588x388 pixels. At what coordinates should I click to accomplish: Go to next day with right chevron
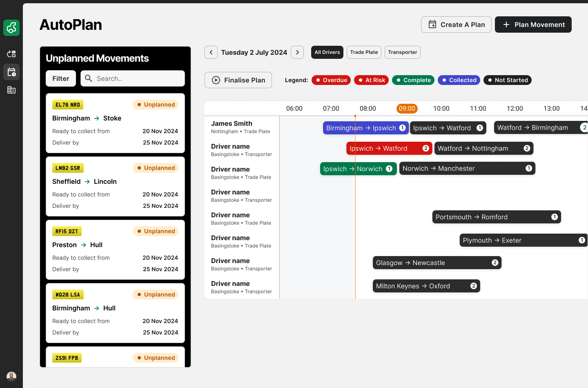297,52
